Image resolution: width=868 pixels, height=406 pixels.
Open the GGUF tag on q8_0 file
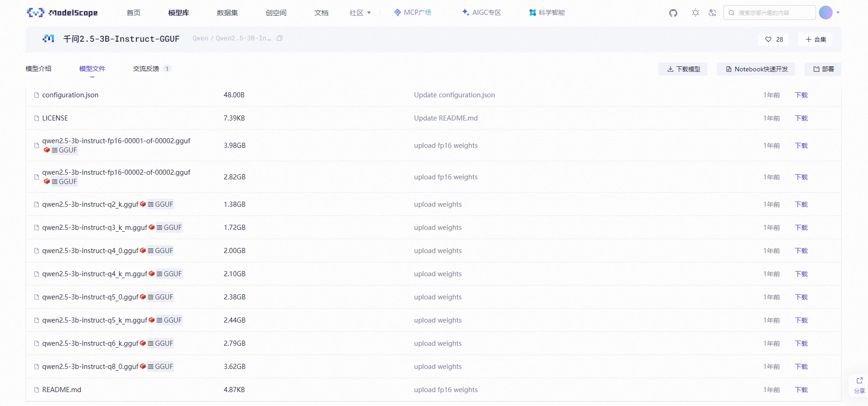pyautogui.click(x=160, y=367)
